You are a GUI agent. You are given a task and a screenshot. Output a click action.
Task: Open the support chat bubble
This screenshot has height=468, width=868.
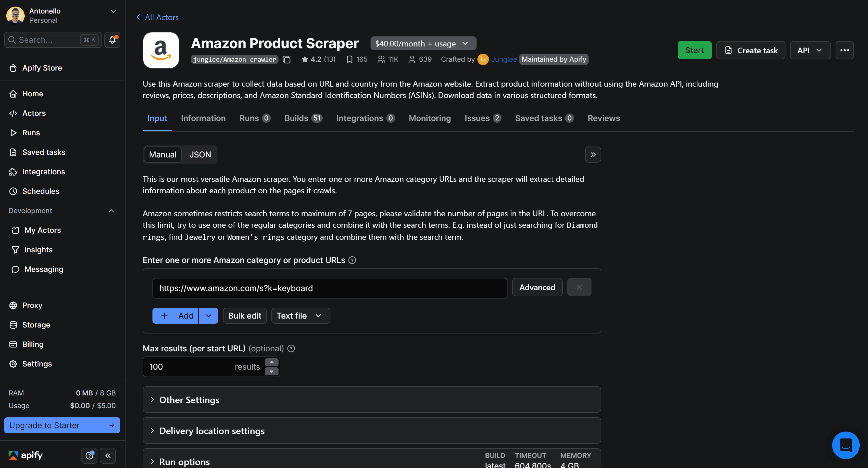coord(845,445)
